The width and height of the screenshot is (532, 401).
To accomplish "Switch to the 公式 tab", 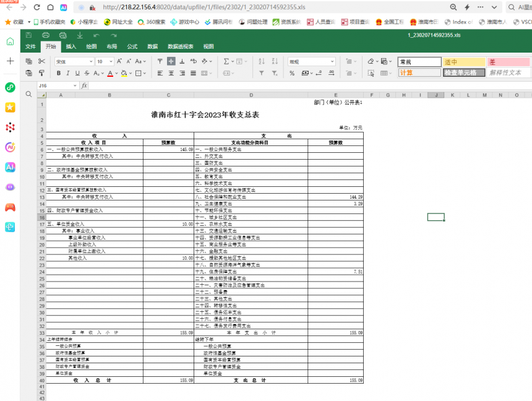I will point(132,46).
